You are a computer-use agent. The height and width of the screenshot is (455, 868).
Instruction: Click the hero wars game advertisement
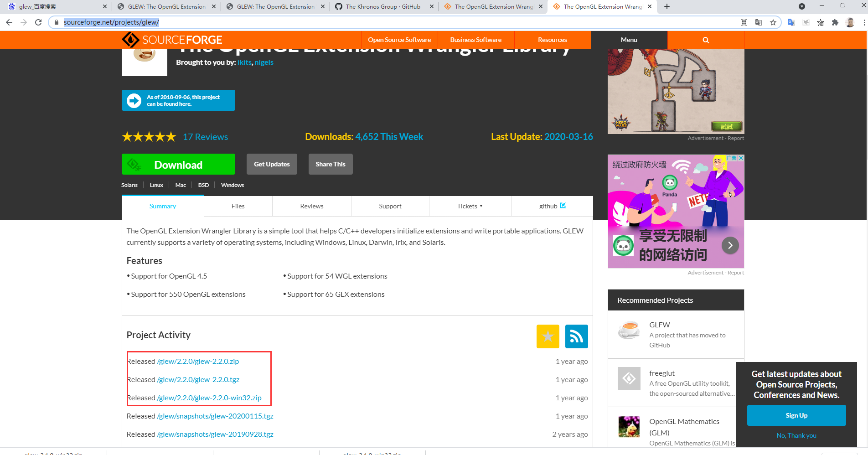[676, 91]
